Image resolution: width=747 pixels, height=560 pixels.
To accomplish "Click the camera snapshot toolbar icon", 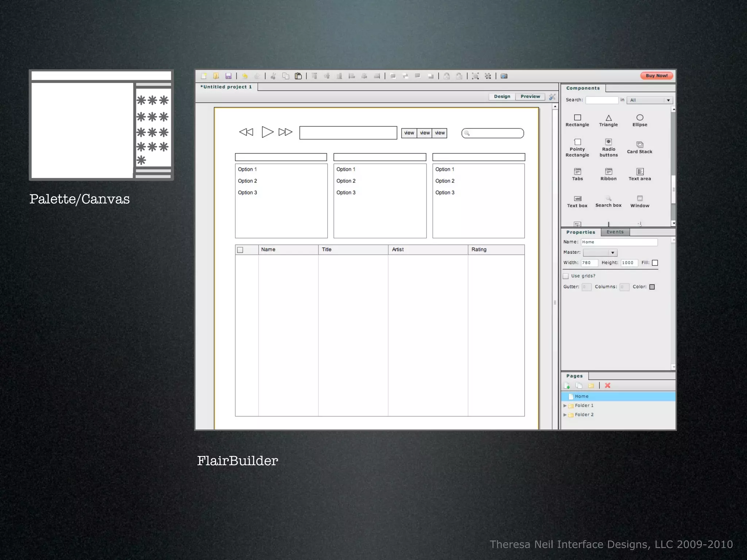I will coord(504,76).
